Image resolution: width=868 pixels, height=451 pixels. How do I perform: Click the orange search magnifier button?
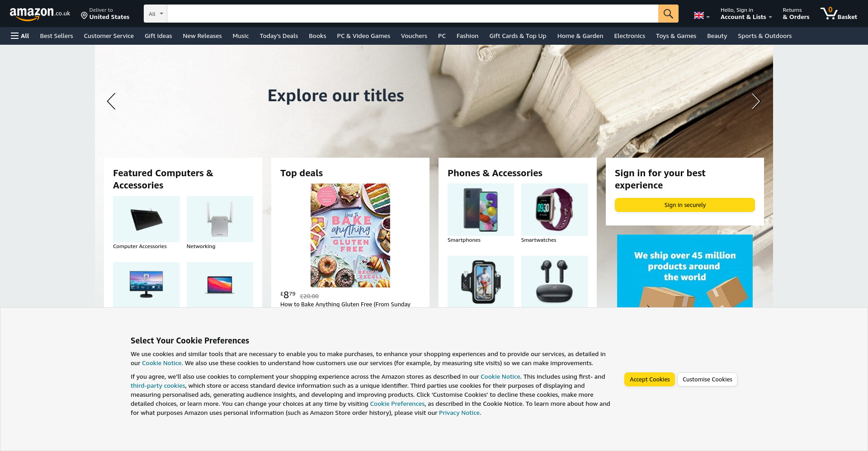(x=668, y=14)
